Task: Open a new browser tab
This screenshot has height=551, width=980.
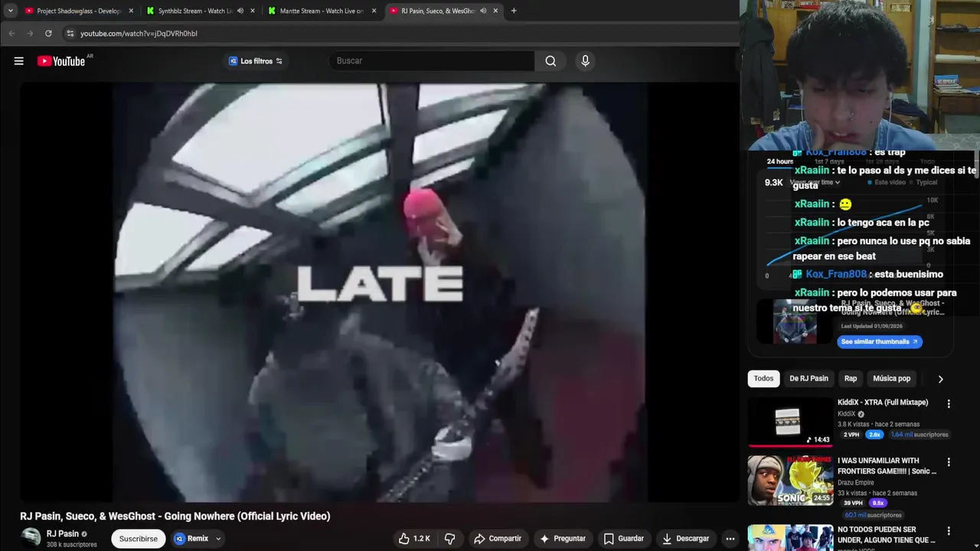Action: tap(514, 11)
